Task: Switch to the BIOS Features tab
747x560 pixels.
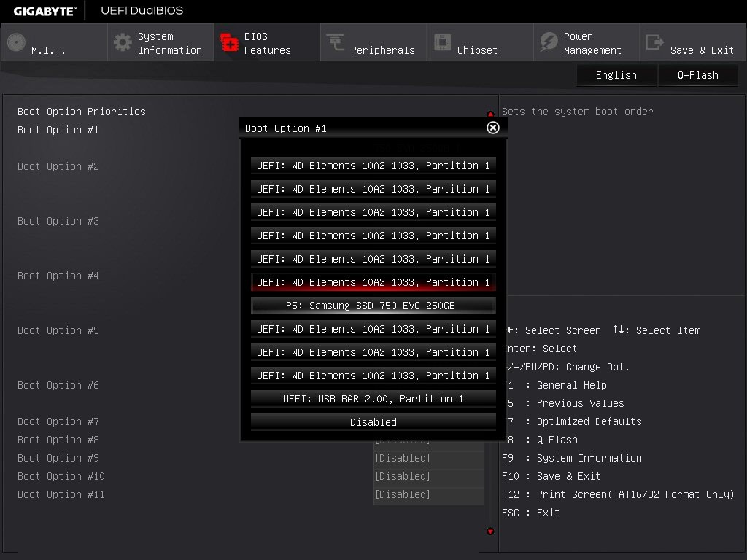Action: pyautogui.click(x=267, y=42)
